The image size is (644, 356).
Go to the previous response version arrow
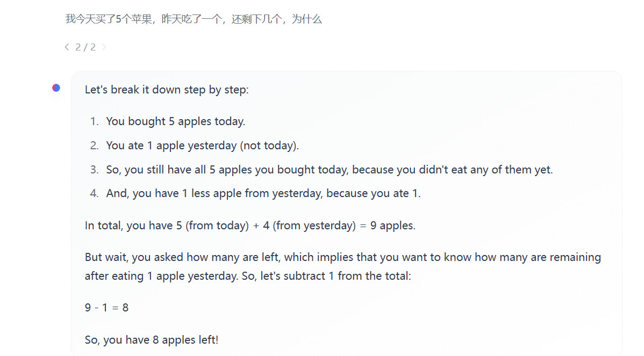pyautogui.click(x=67, y=47)
